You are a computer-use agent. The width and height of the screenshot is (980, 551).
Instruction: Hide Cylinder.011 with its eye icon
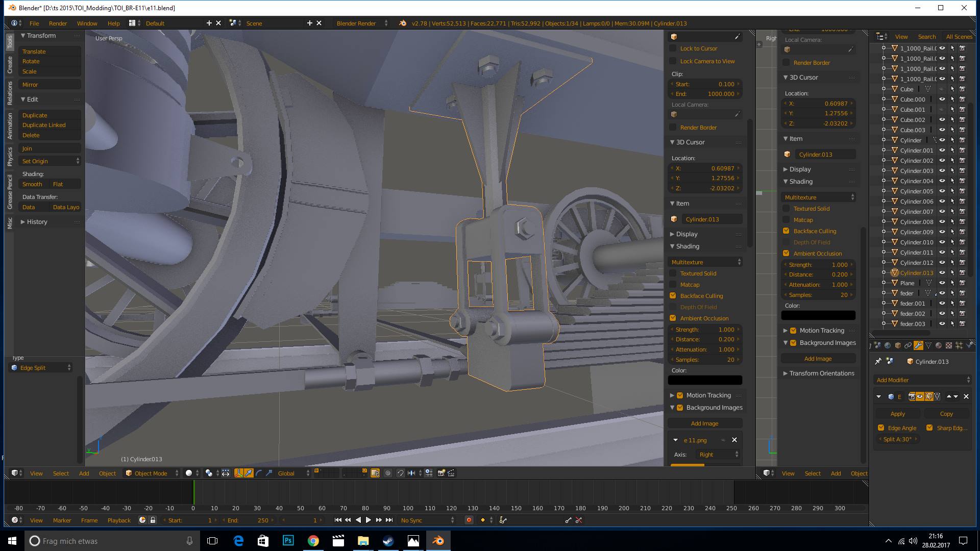point(942,253)
